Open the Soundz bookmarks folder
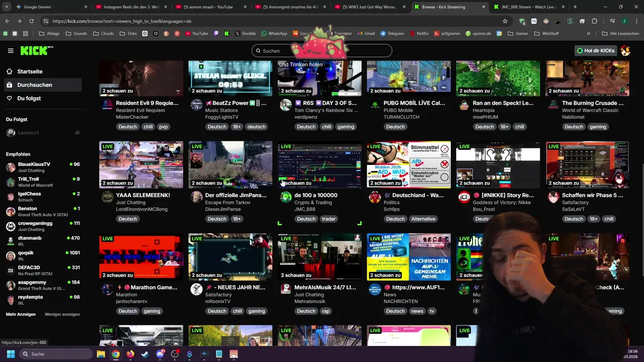 [76, 33]
